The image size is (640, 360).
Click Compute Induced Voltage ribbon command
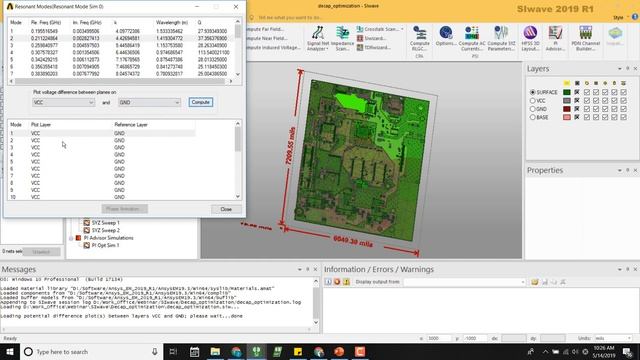point(273,47)
